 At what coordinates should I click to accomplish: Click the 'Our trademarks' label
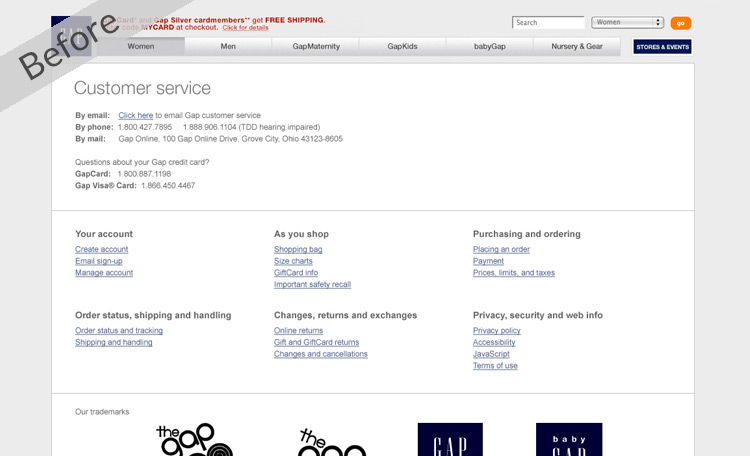(102, 412)
